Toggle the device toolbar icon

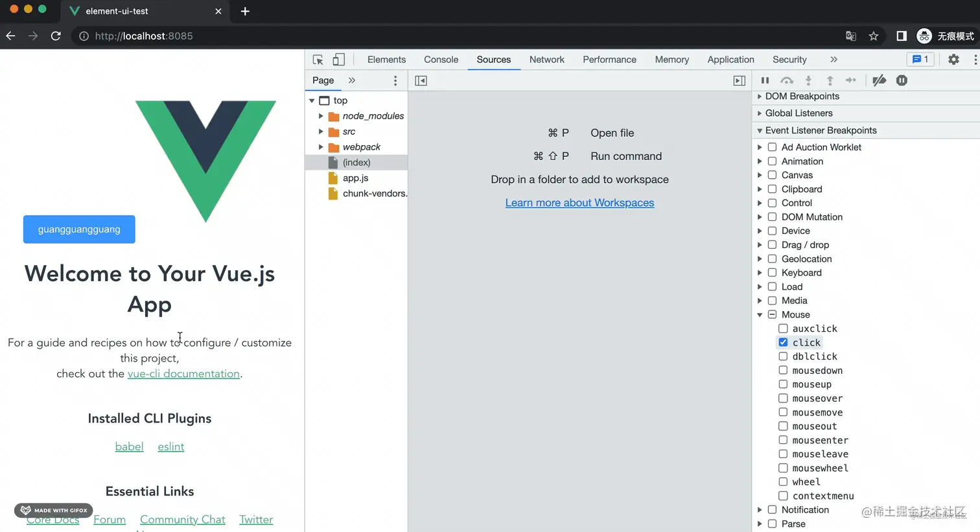(x=338, y=60)
